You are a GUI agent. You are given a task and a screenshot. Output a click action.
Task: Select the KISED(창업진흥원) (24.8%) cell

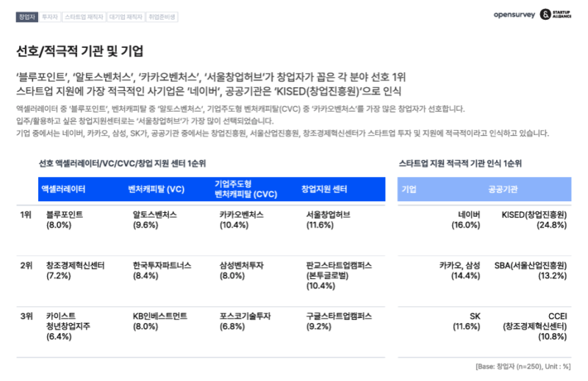coord(534,219)
